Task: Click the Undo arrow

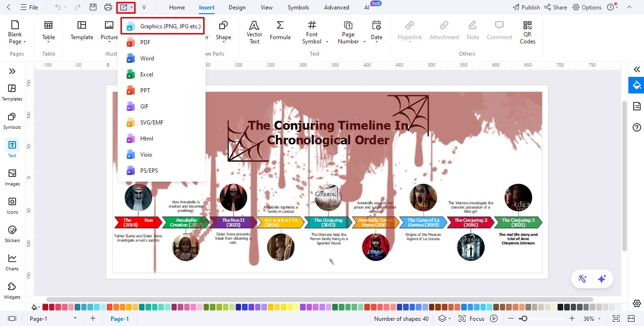Action: (58, 7)
